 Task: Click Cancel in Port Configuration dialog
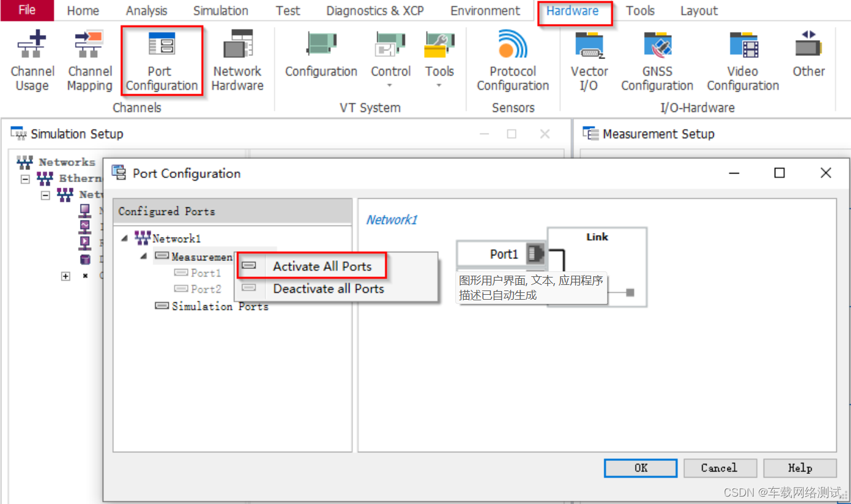pos(719,468)
